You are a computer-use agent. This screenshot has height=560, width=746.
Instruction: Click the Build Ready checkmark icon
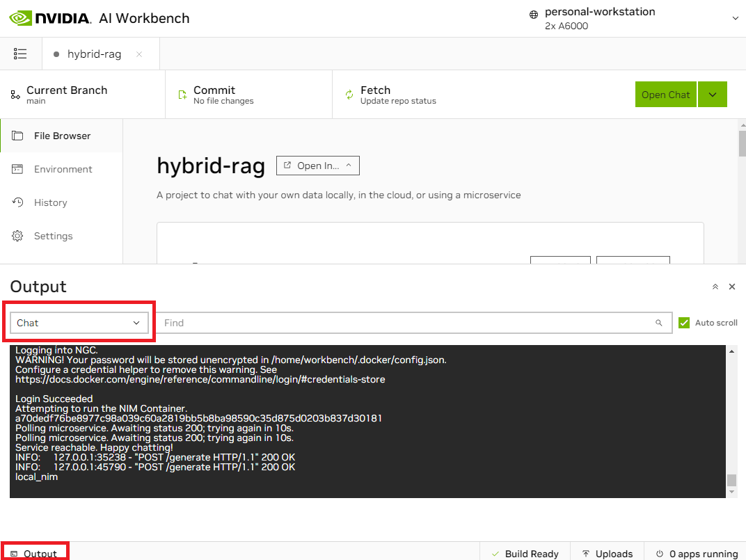(x=495, y=554)
